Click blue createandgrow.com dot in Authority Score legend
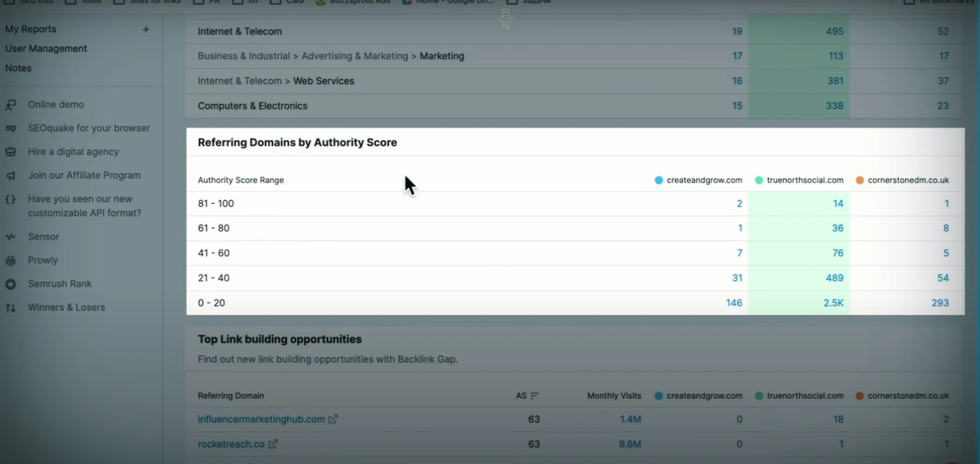The image size is (980, 464). pyautogui.click(x=659, y=180)
